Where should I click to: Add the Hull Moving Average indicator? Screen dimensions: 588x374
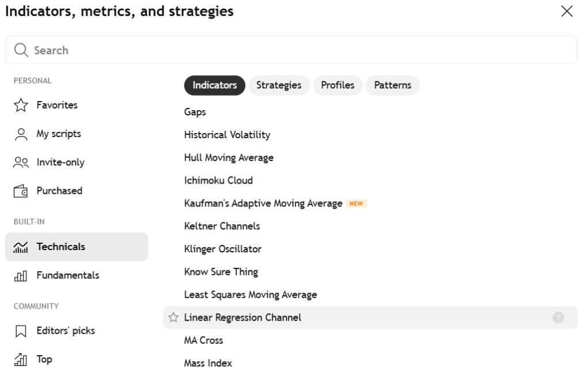[x=229, y=157]
